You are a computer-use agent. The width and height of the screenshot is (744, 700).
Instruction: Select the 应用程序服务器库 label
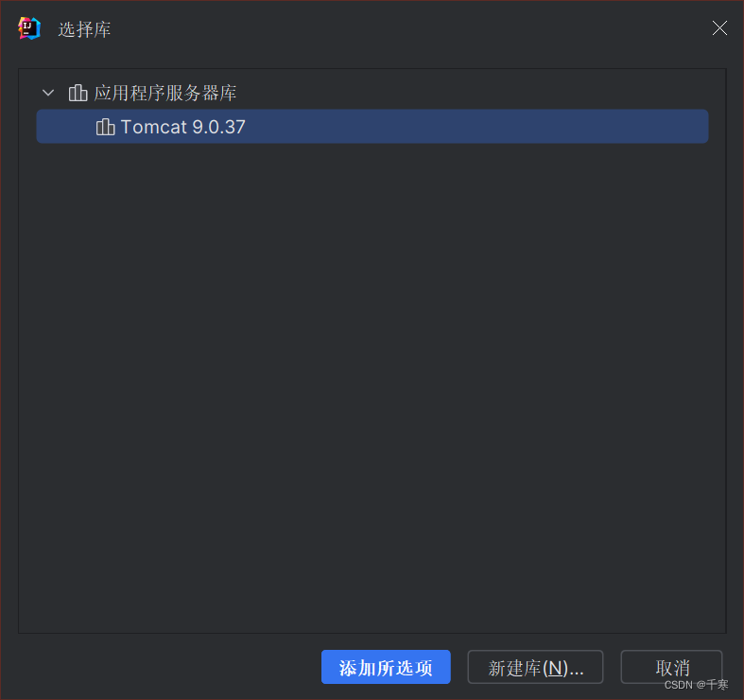tap(165, 93)
